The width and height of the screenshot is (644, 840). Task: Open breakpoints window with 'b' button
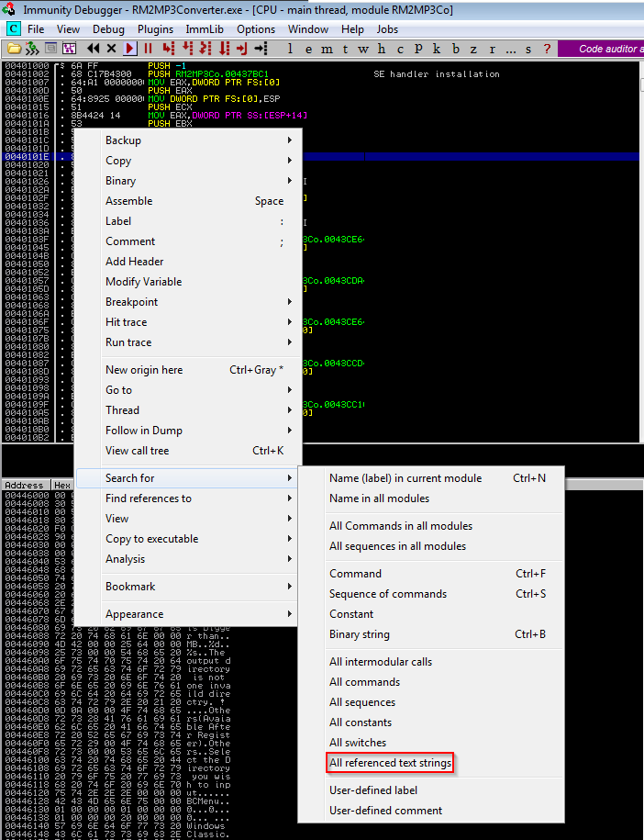click(456, 49)
